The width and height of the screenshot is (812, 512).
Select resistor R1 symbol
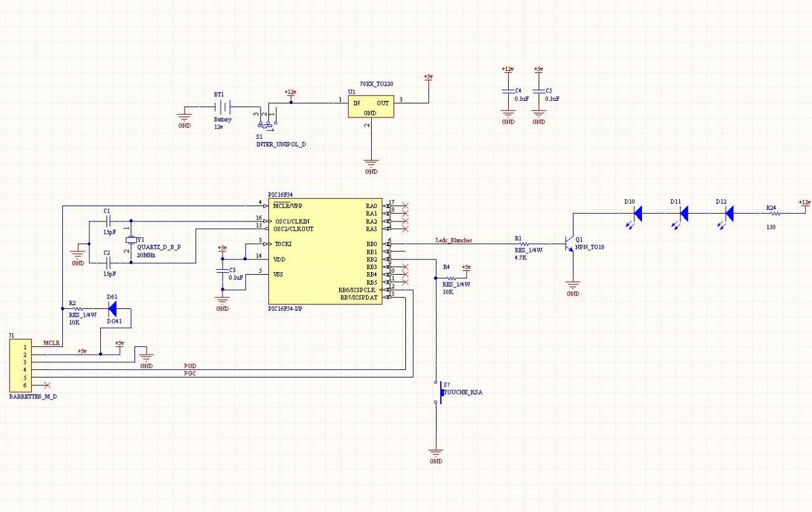[524, 244]
